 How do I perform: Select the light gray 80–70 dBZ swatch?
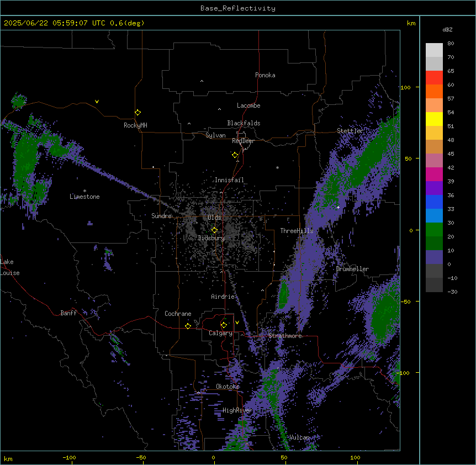[434, 50]
